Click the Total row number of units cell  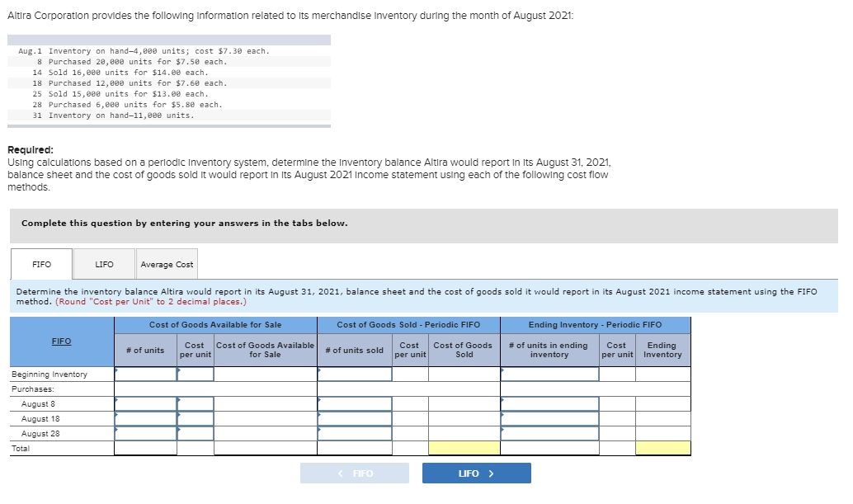pyautogui.click(x=145, y=448)
